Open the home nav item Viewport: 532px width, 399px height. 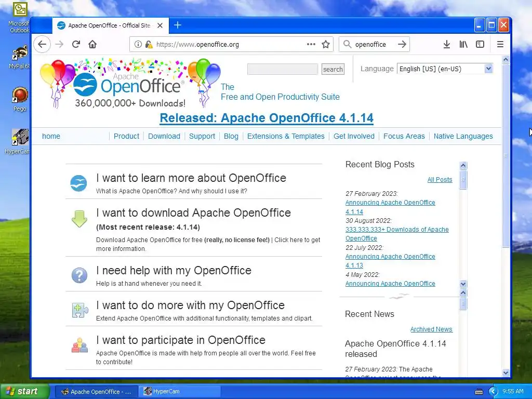51,136
